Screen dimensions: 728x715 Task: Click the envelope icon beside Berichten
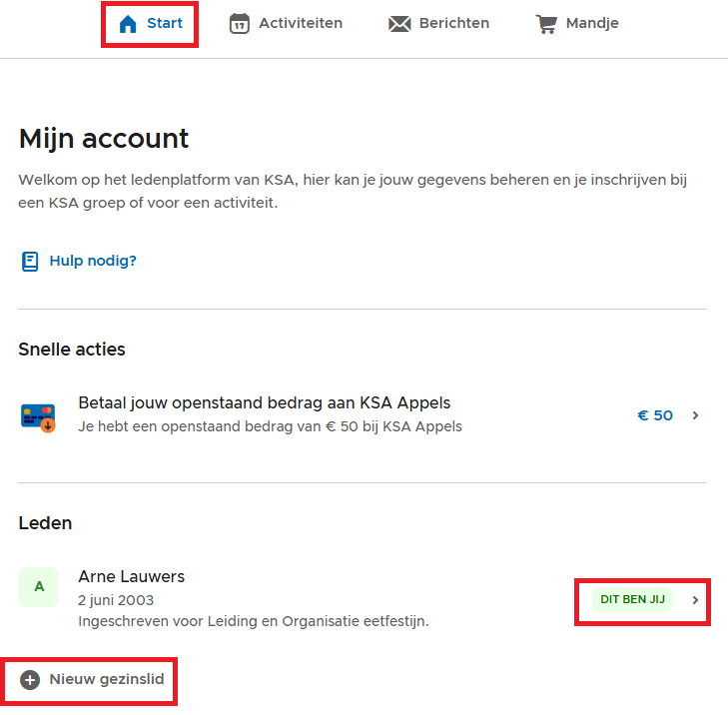tap(399, 24)
